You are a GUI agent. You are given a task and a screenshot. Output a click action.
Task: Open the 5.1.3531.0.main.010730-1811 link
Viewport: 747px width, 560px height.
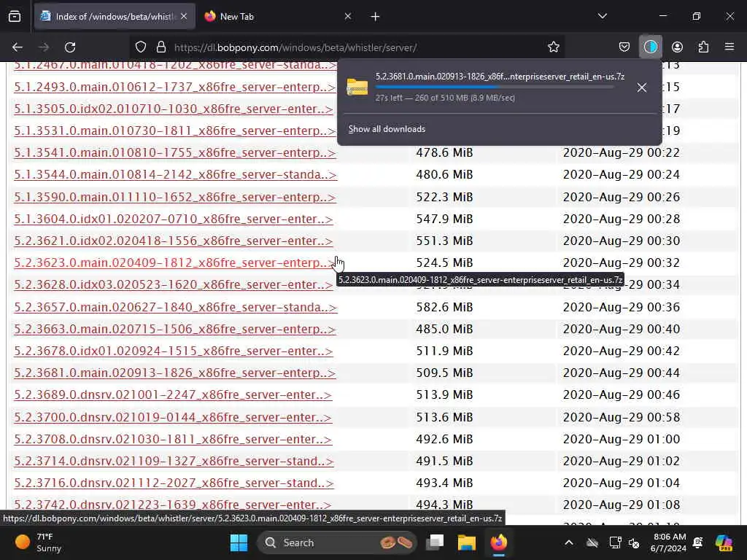pyautogui.click(x=175, y=131)
